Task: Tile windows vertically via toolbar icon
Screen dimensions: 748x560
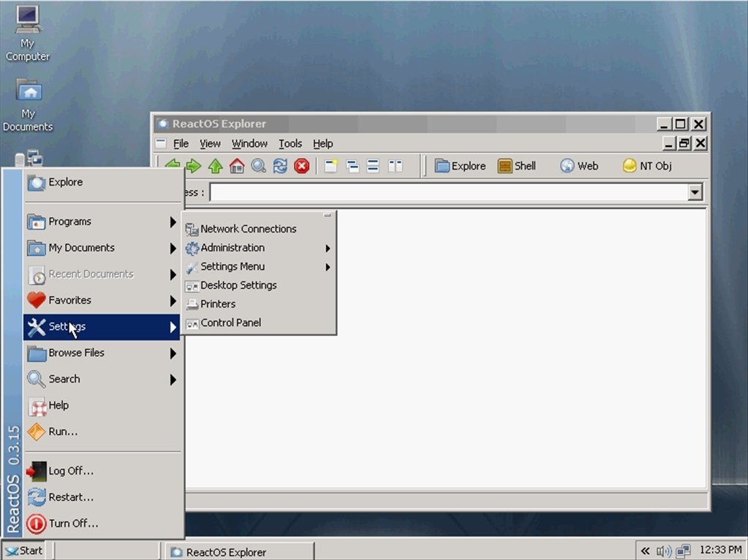Action: click(395, 166)
